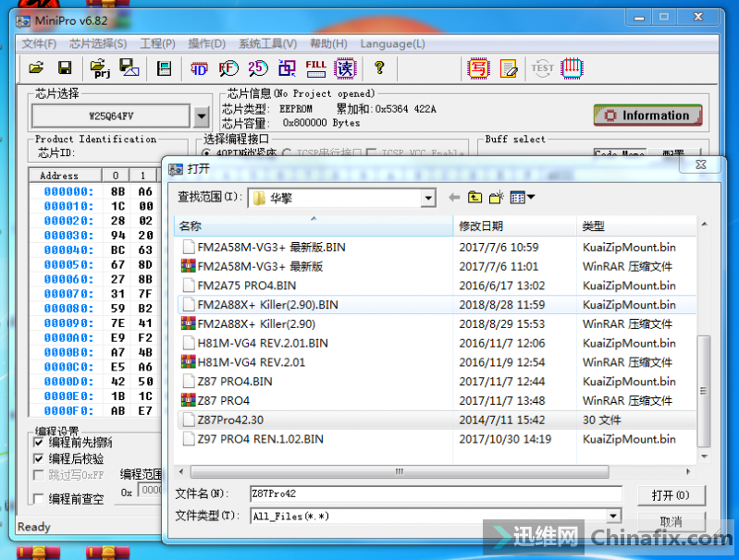This screenshot has height=560, width=739.
Task: Close the 打开 file dialog
Action: pyautogui.click(x=701, y=164)
